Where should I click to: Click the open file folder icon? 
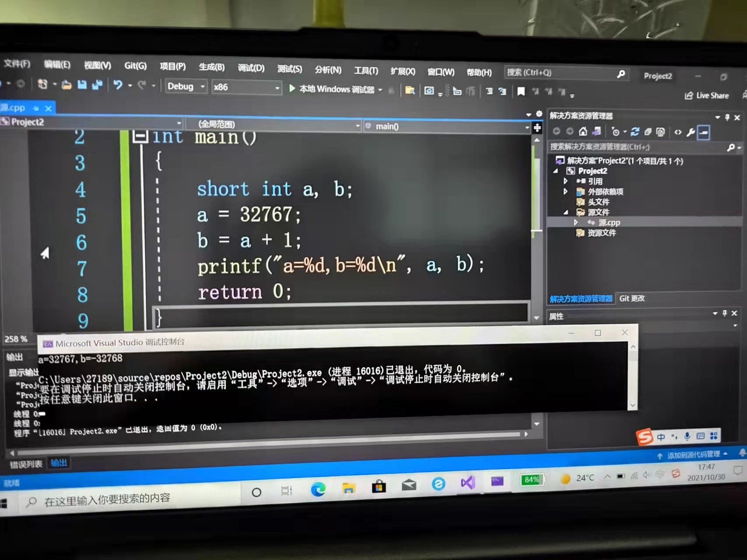coord(66,85)
